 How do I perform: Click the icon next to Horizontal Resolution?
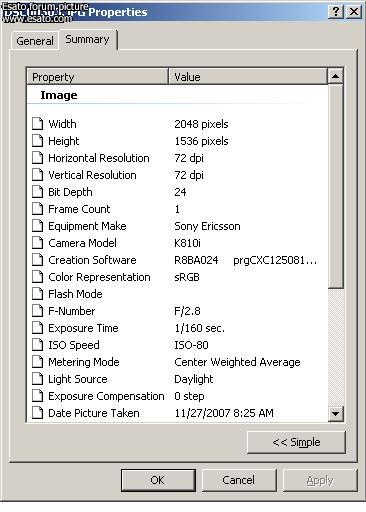tap(38, 158)
